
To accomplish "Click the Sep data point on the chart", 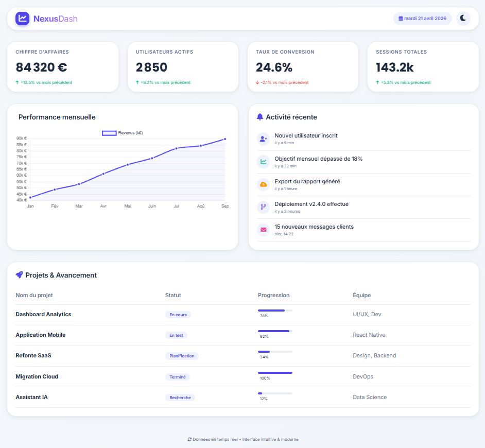I will click(225, 139).
